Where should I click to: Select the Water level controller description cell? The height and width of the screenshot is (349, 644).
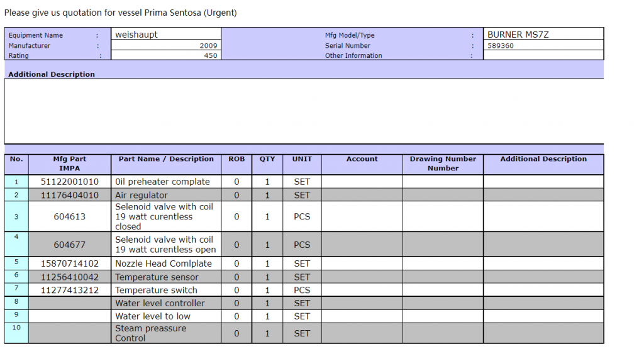(166, 303)
